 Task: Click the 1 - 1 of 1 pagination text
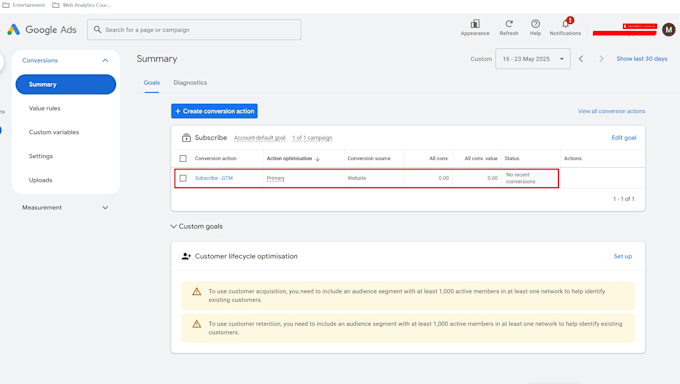(x=623, y=199)
